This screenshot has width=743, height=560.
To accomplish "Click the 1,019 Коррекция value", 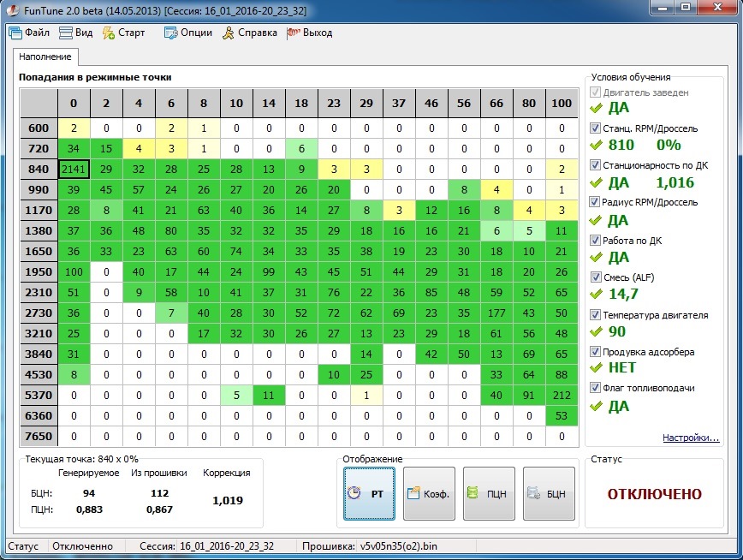I will coord(228,501).
